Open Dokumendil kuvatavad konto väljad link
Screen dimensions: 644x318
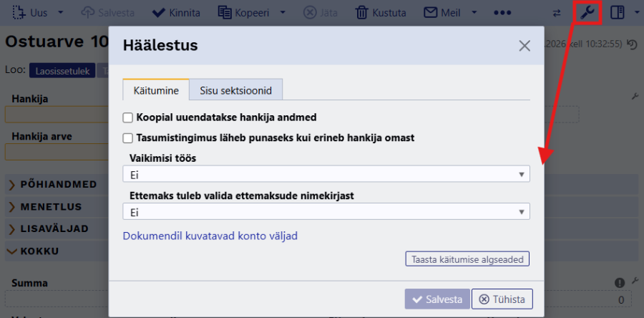click(x=210, y=236)
